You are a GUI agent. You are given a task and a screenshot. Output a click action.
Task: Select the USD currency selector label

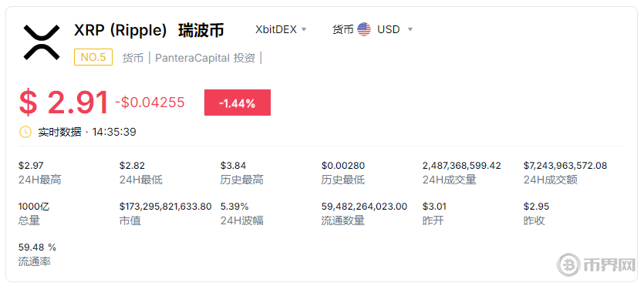click(x=389, y=29)
